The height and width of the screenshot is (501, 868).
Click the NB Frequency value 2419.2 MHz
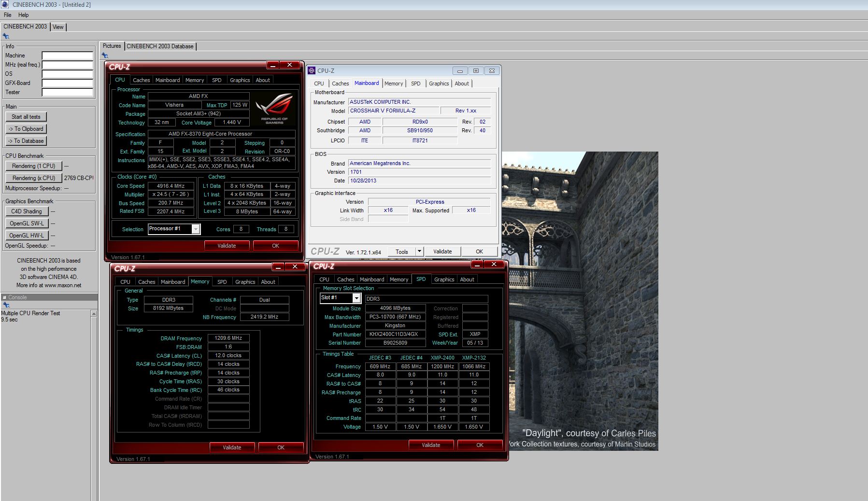(x=264, y=317)
